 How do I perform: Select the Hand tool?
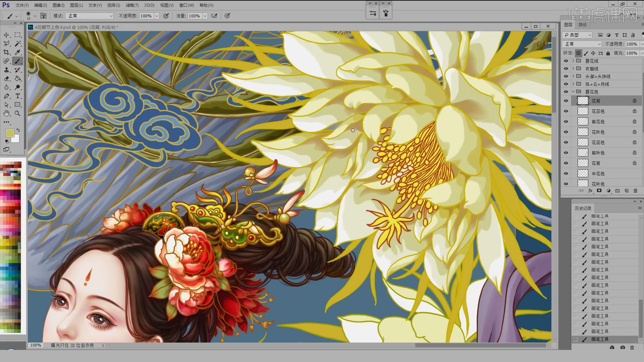6,113
